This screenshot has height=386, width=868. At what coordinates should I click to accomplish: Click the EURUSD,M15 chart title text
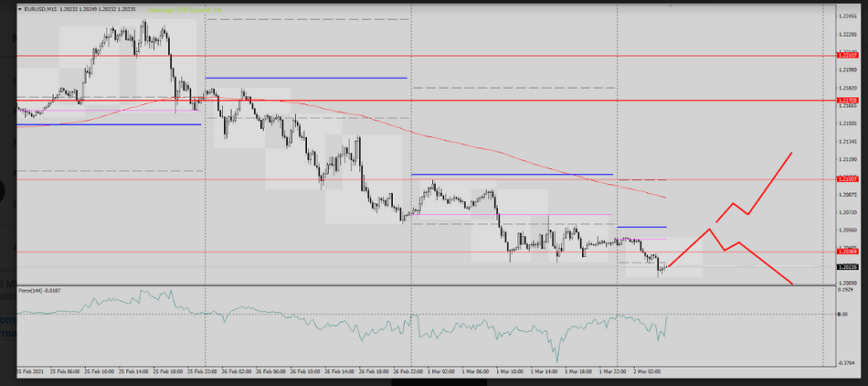[41, 8]
